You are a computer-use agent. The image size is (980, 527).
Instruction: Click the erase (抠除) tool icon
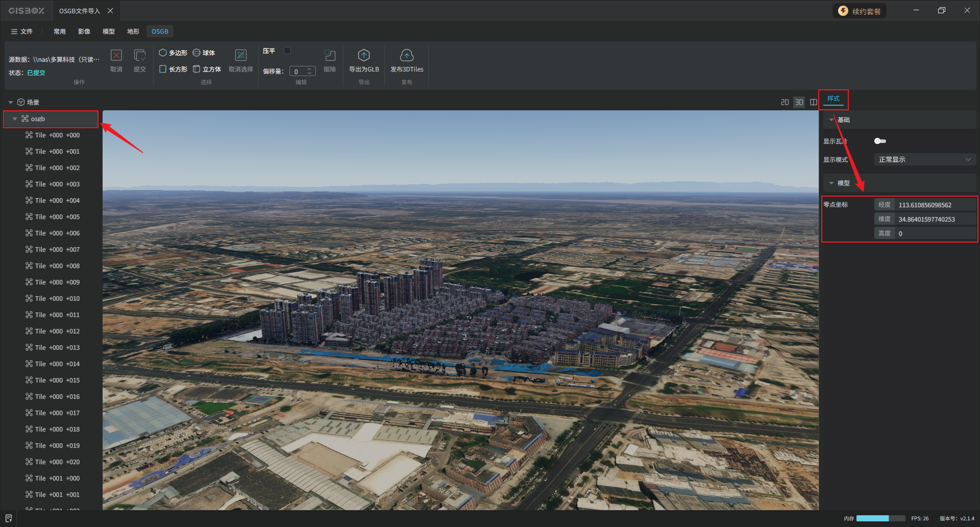pos(330,56)
